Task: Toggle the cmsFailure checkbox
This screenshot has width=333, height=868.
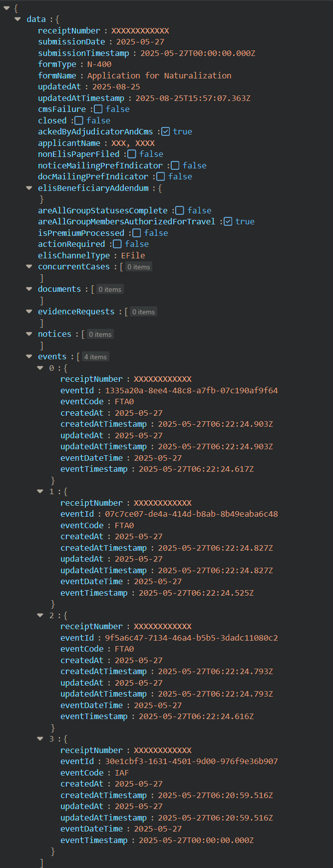Action: (98, 109)
